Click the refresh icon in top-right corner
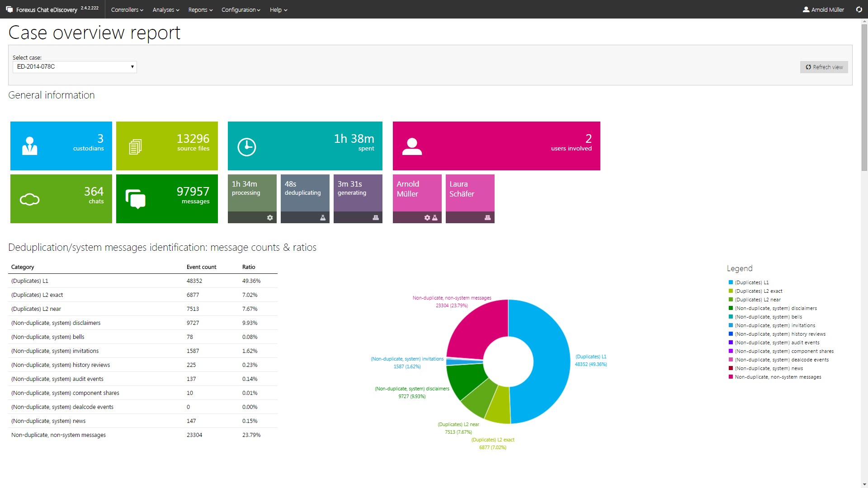This screenshot has width=868, height=488. pyautogui.click(x=859, y=9)
